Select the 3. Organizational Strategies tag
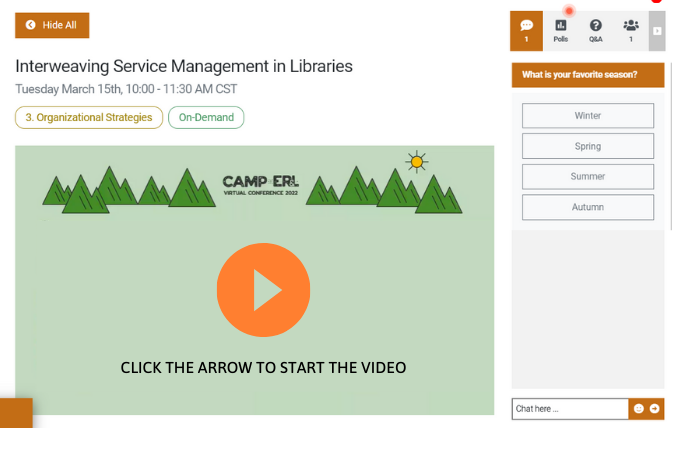The height and width of the screenshot is (449, 678). coord(89,118)
